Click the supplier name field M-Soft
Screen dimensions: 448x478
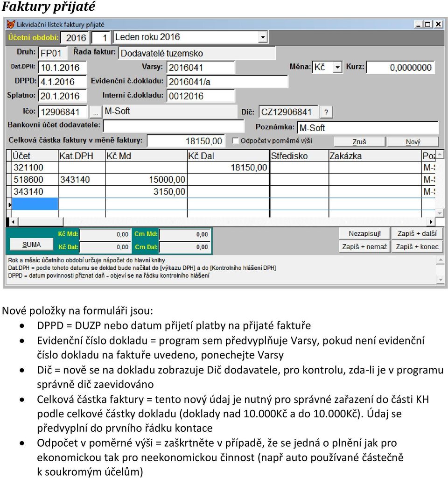tap(170, 111)
